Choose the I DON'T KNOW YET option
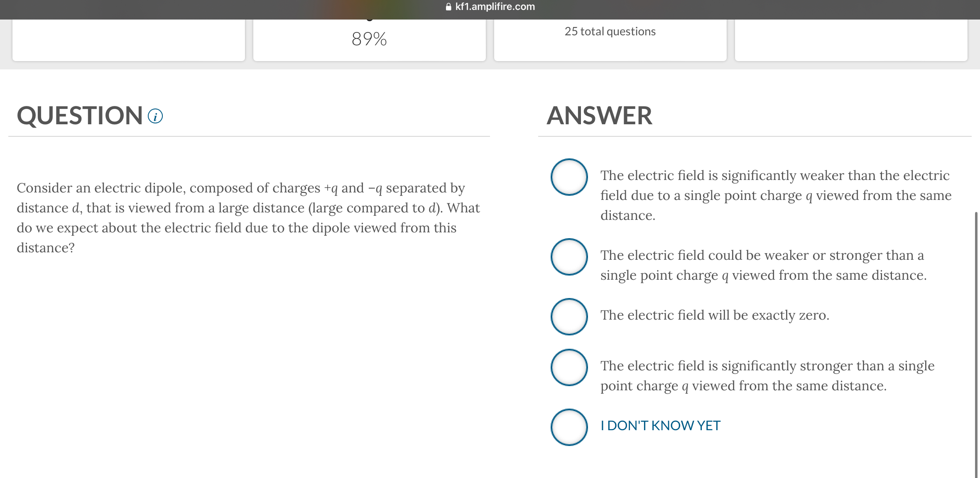 coord(568,427)
